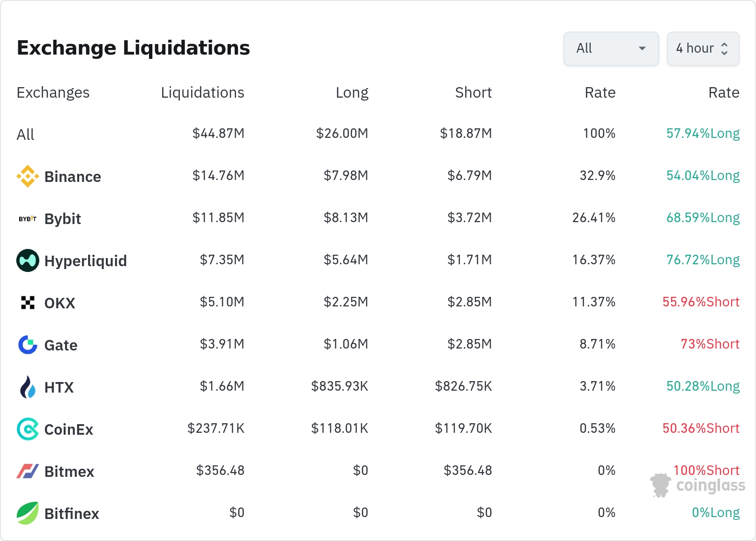Click the CoinEx logo icon
This screenshot has width=756, height=541.
[27, 429]
